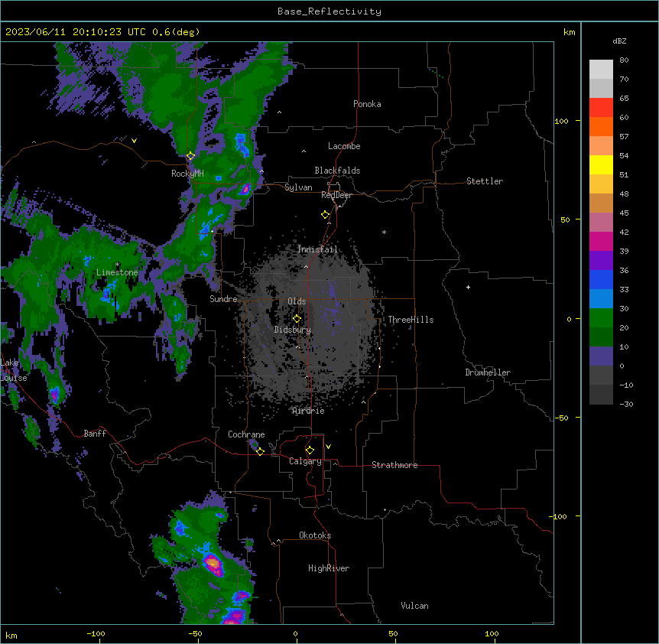Image resolution: width=659 pixels, height=644 pixels.
Task: Click the white plus marker north of Drumheller
Action: (x=468, y=287)
